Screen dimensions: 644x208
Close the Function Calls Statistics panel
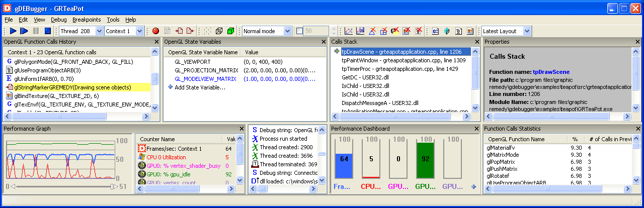pos(639,129)
